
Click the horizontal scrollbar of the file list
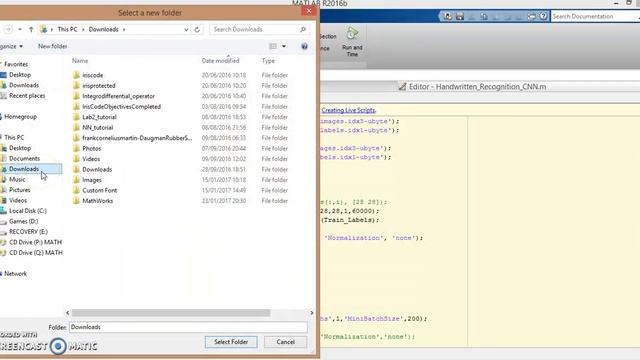pyautogui.click(x=171, y=313)
